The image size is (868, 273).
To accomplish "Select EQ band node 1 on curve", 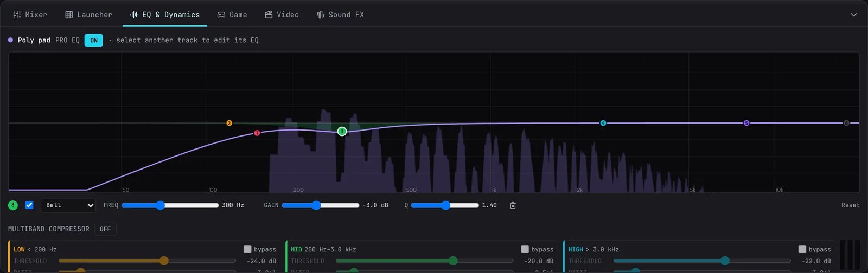I will click(257, 133).
